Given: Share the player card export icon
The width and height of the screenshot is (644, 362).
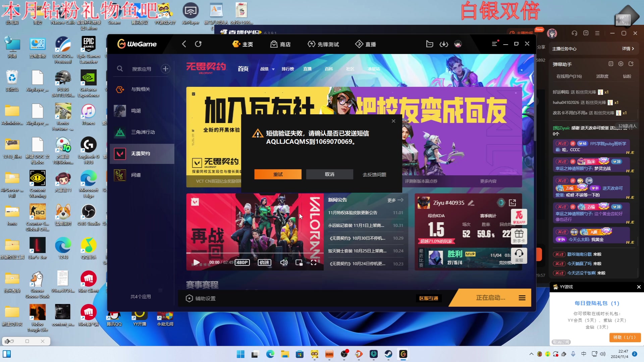Looking at the screenshot, I should (x=512, y=203).
